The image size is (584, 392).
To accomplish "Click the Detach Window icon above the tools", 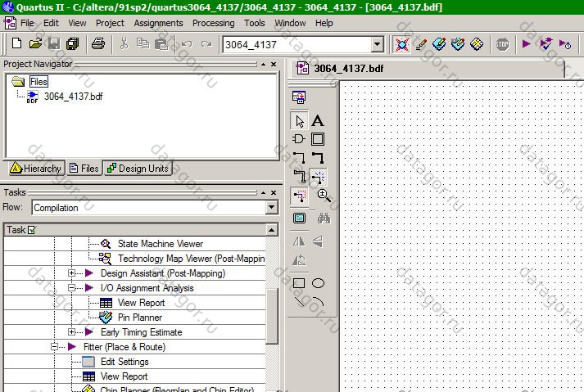I will coord(299,97).
